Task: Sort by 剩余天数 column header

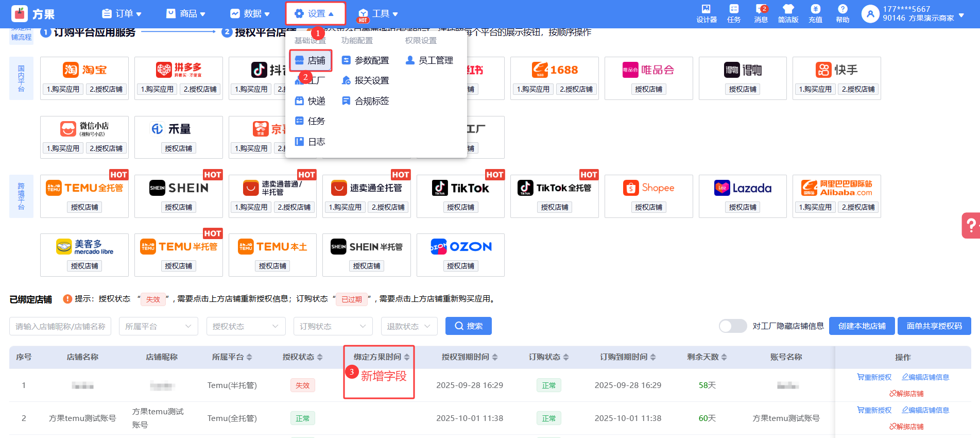Action: (x=707, y=357)
